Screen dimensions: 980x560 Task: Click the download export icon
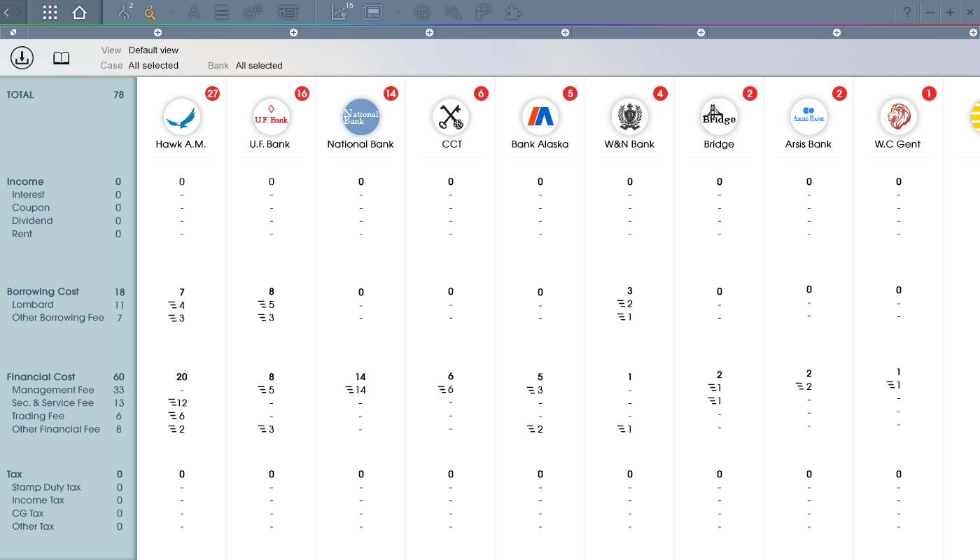click(x=22, y=58)
